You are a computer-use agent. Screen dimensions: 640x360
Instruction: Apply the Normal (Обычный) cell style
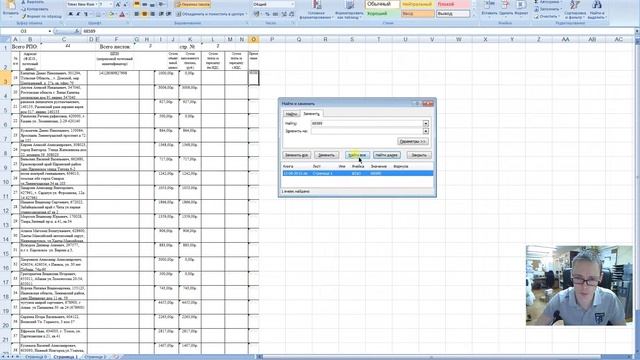[382, 4]
